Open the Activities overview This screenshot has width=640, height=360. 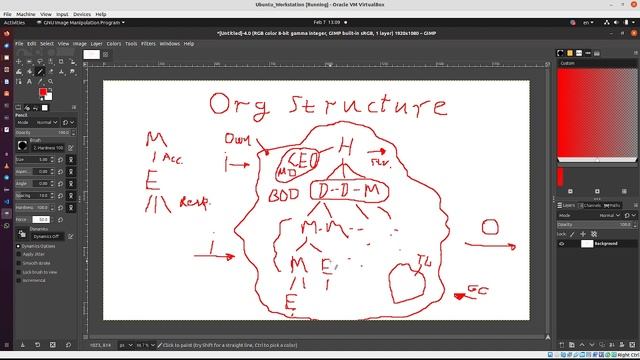click(14, 22)
